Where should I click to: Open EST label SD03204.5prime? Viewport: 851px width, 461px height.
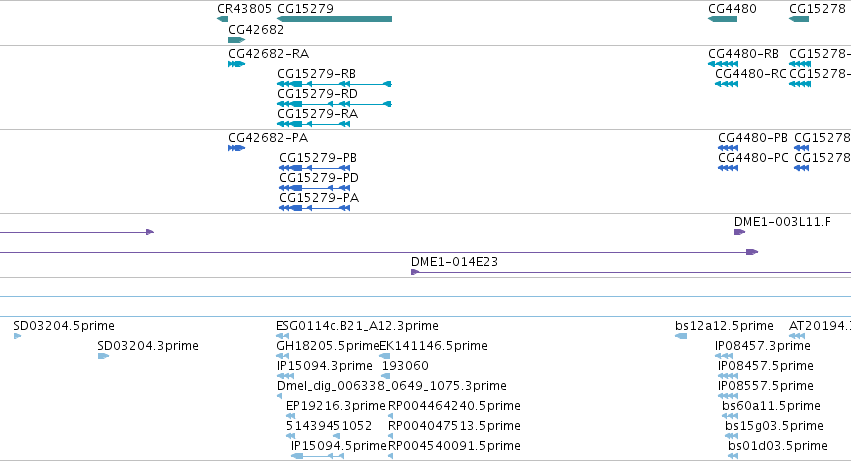coord(64,326)
